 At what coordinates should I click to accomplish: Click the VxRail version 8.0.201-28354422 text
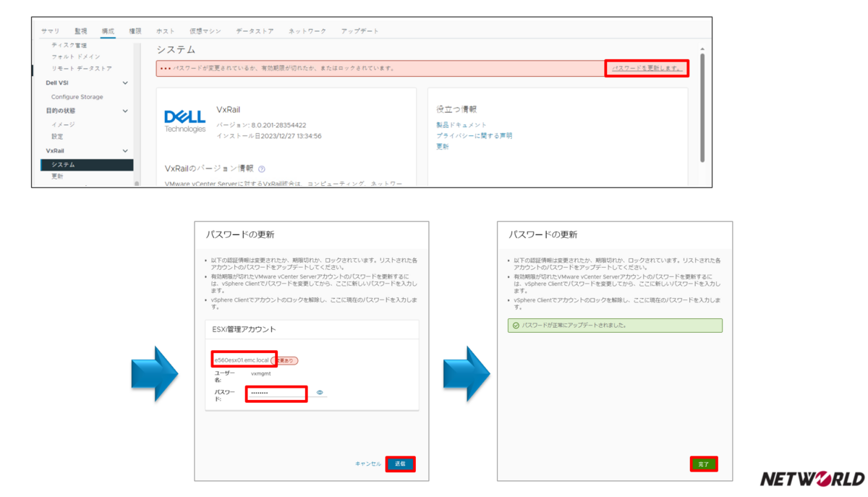point(261,125)
